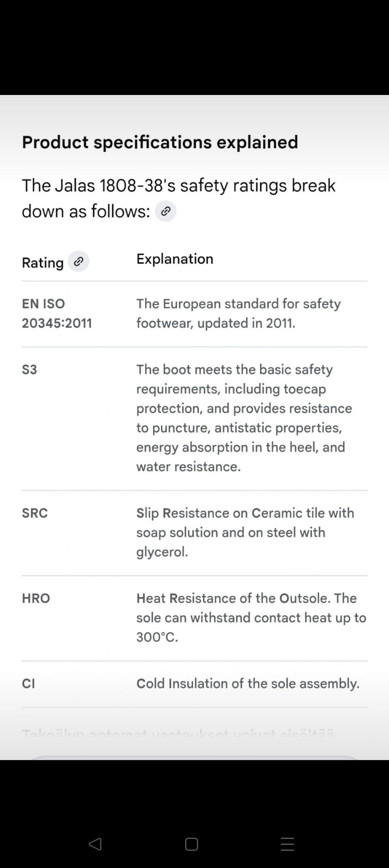Open the recent apps menu icon
The width and height of the screenshot is (389, 868).
(287, 844)
